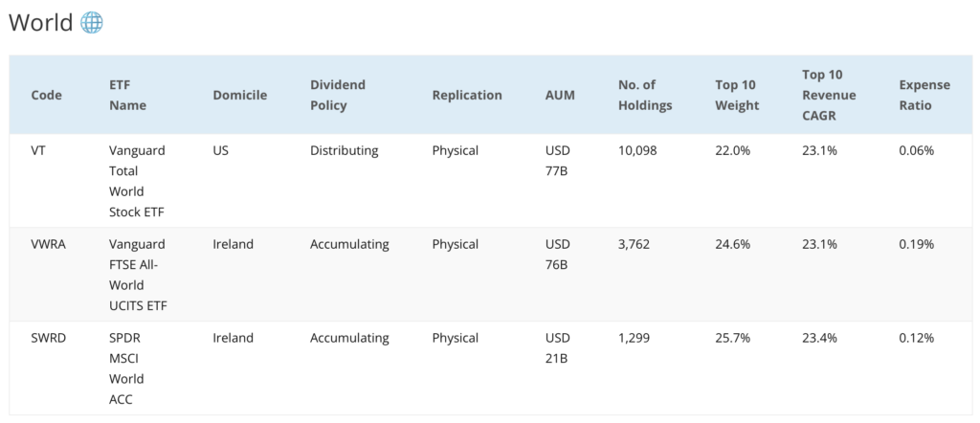Screen dimensions: 980x423
Task: Click SPDR MSCI World ACC name
Action: tap(127, 368)
